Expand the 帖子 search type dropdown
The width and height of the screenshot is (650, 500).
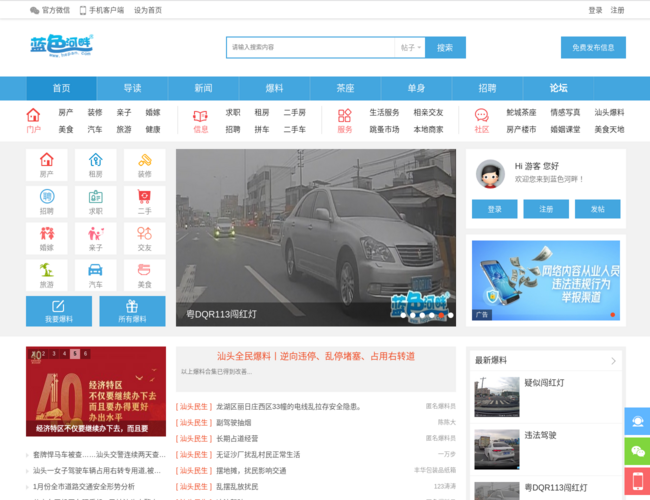pyautogui.click(x=411, y=47)
